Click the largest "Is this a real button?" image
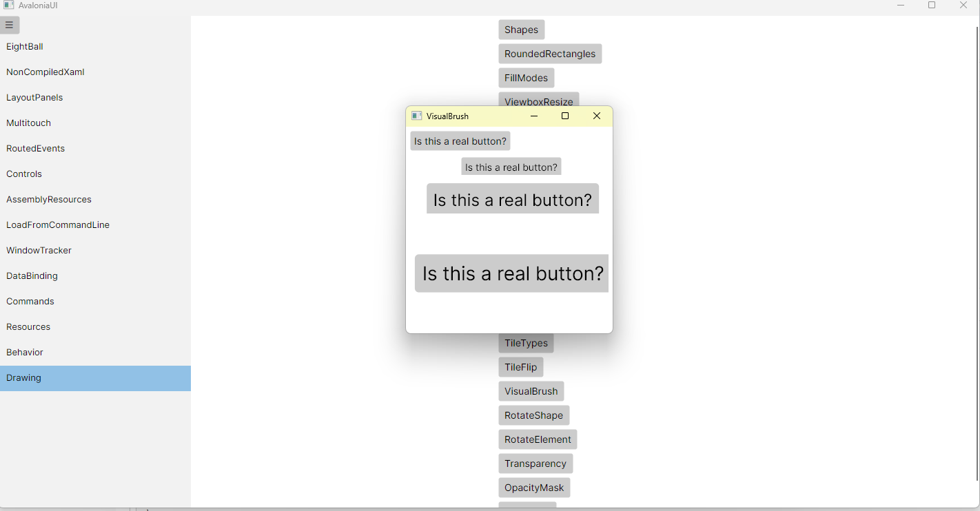Viewport: 980px width, 511px height. pyautogui.click(x=511, y=273)
